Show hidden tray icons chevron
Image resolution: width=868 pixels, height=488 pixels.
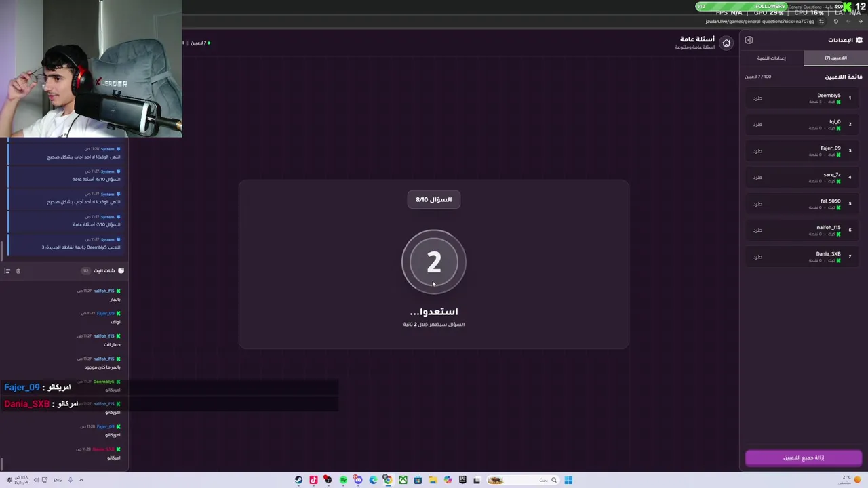coord(81,480)
